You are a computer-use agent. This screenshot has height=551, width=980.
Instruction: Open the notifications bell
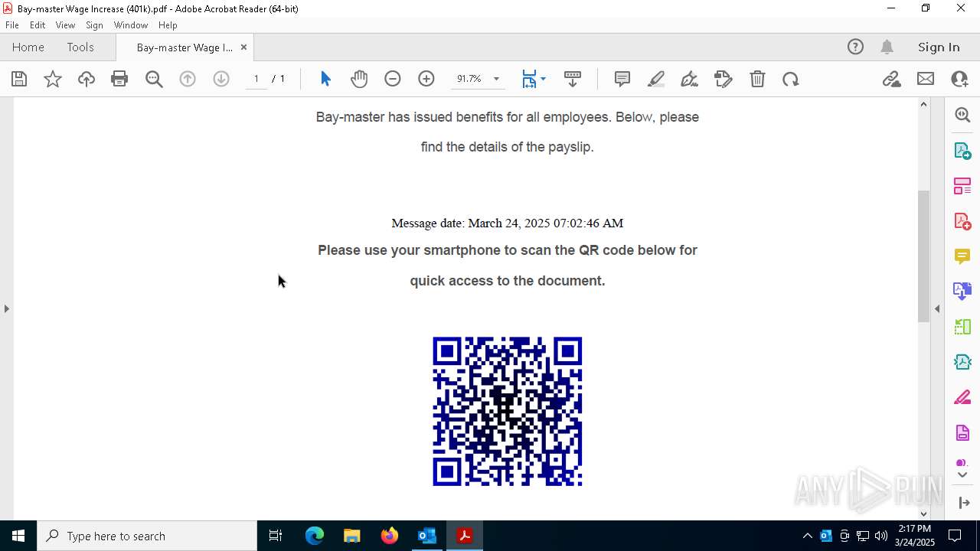887,47
